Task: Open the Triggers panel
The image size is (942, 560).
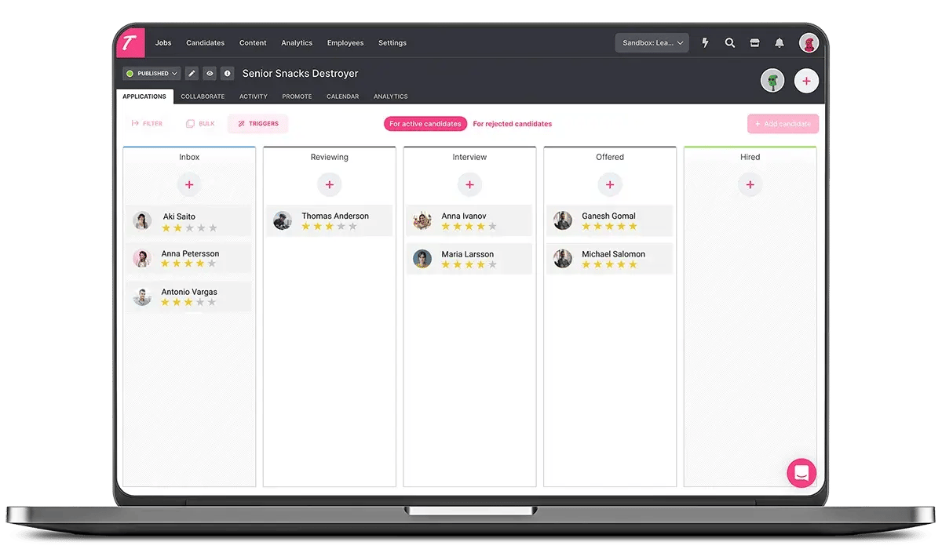Action: 257,124
